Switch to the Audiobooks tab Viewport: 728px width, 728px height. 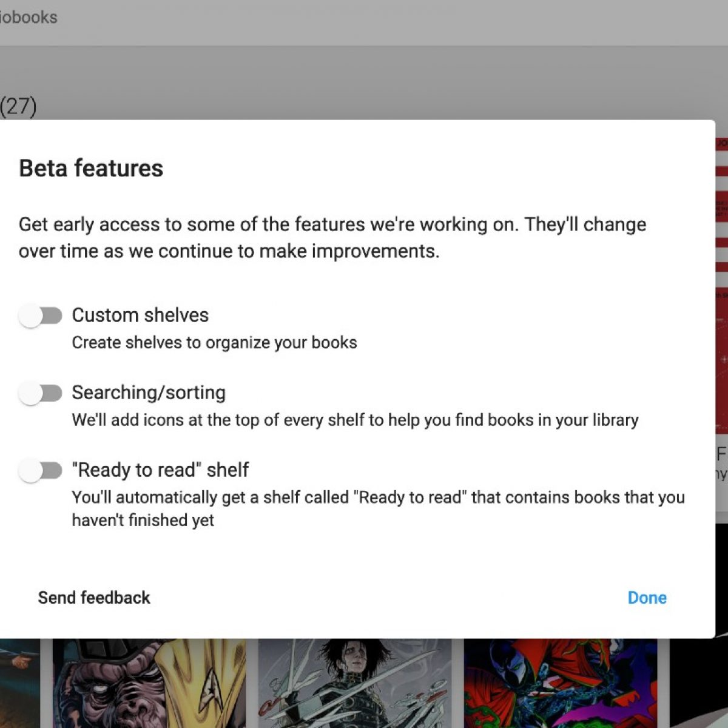tap(28, 17)
